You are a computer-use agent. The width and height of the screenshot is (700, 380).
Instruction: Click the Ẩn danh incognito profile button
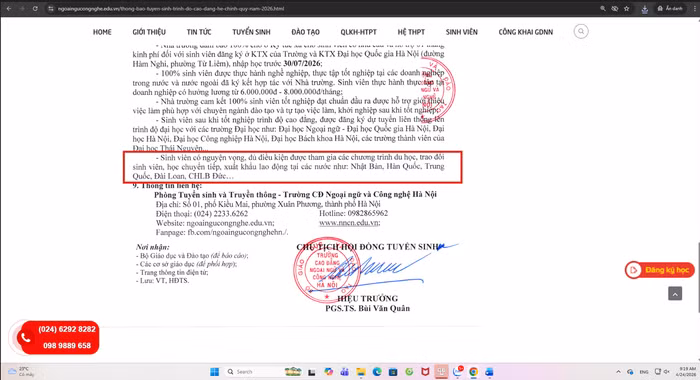670,8
